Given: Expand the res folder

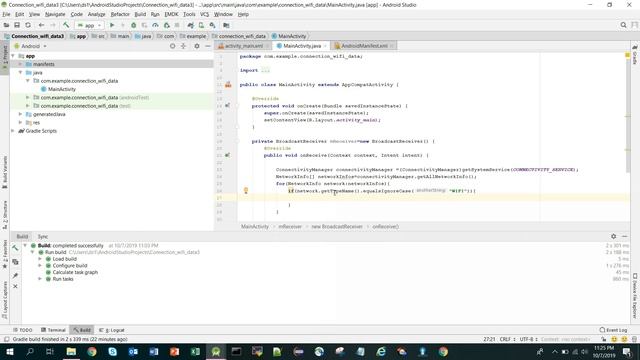Looking at the screenshot, I should coord(20,122).
